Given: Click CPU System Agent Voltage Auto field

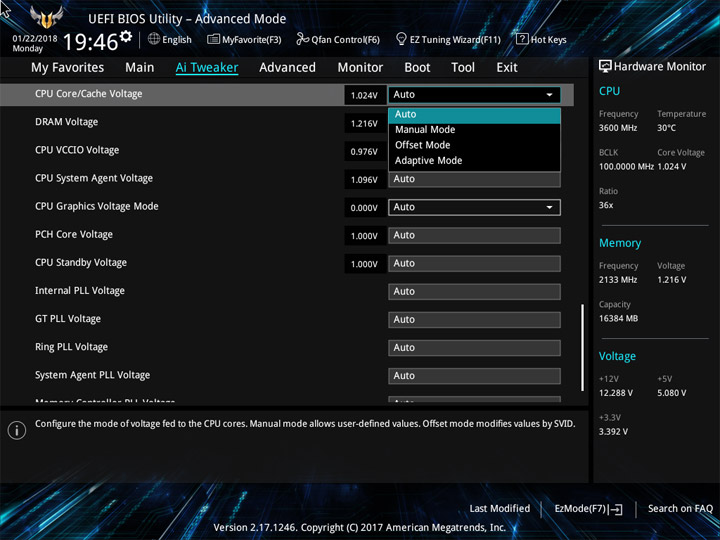Looking at the screenshot, I should coord(474,180).
